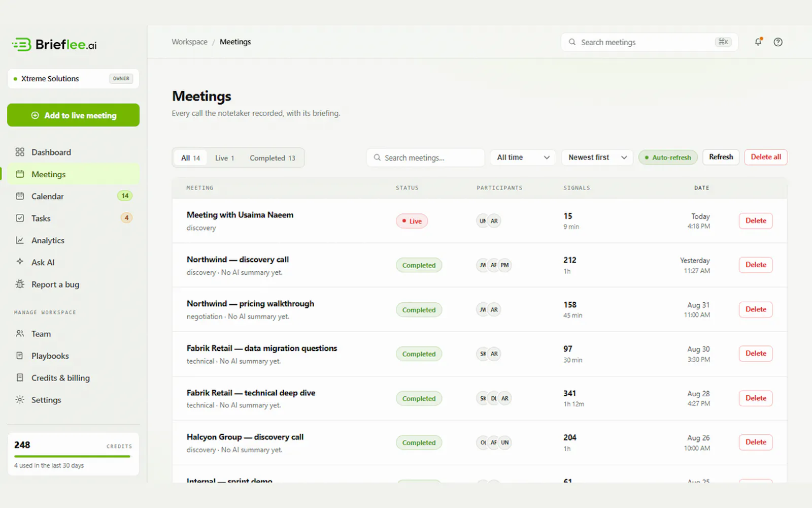Click the Ask AI sparkle icon
This screenshot has height=508, width=812.
pos(20,262)
